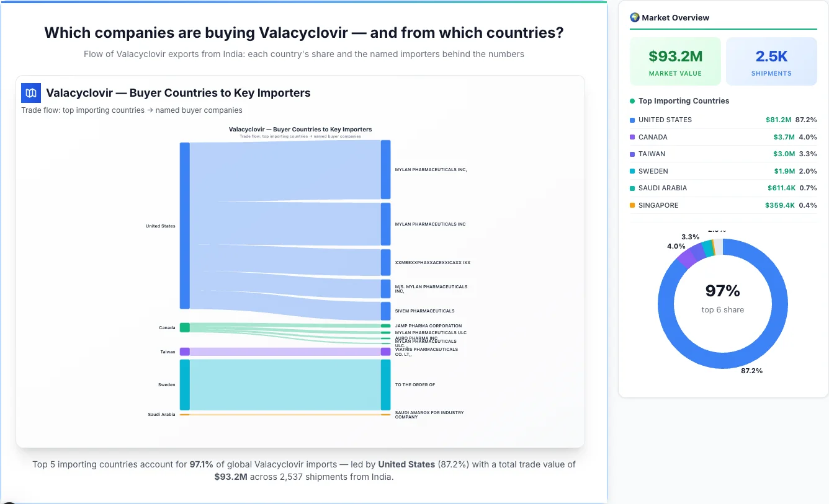This screenshot has width=829, height=504.
Task: Select the blue United States legend square
Action: pyautogui.click(x=631, y=120)
